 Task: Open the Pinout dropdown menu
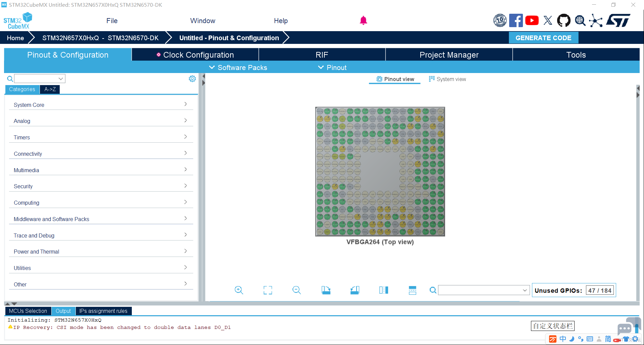click(332, 68)
